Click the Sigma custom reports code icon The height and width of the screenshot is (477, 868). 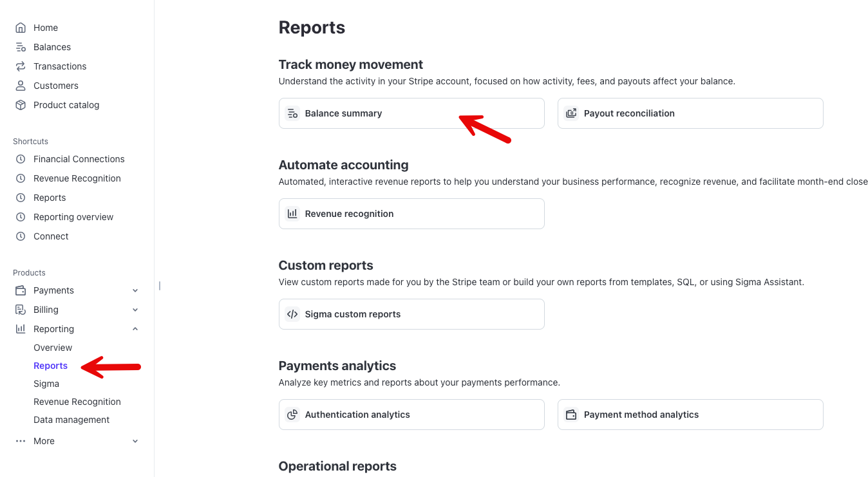(x=292, y=314)
